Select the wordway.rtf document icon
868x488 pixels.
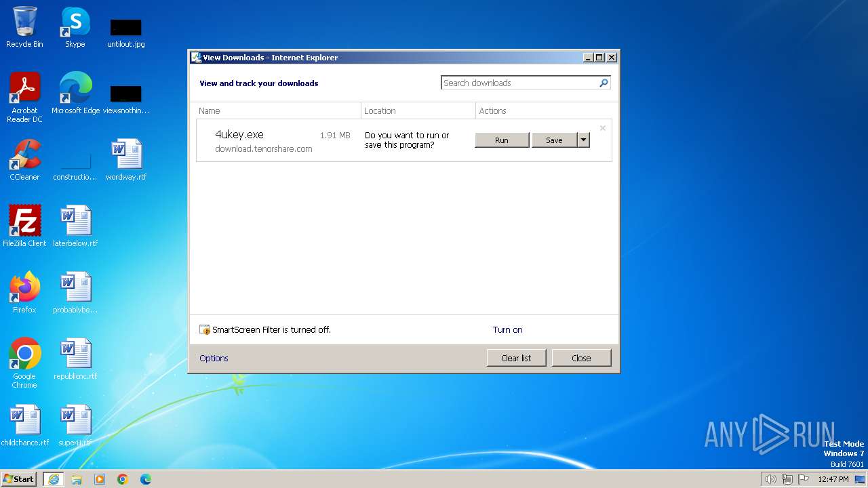coord(126,160)
